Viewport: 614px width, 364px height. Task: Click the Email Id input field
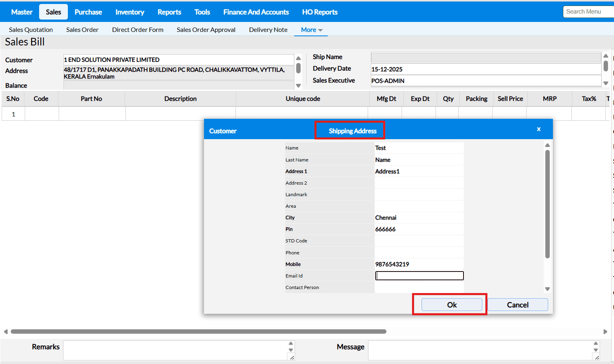click(419, 275)
